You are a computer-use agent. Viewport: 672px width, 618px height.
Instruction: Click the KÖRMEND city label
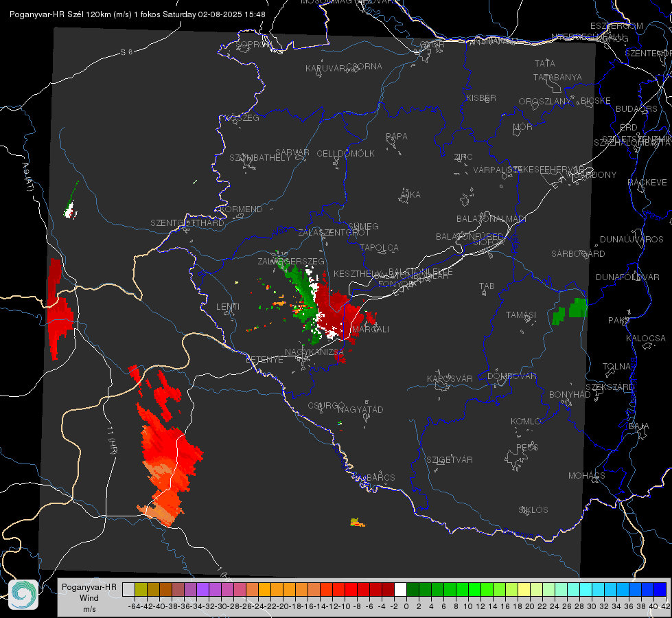pyautogui.click(x=242, y=209)
